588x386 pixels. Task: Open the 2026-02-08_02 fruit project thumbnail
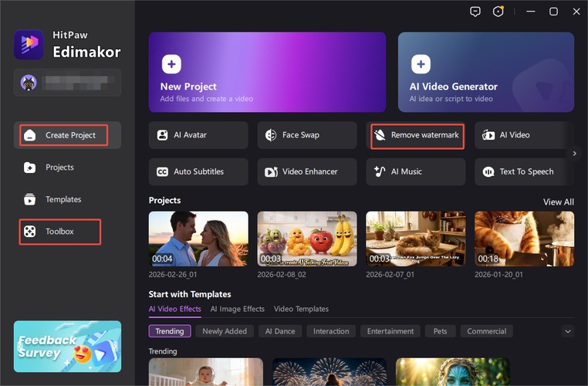tap(307, 239)
